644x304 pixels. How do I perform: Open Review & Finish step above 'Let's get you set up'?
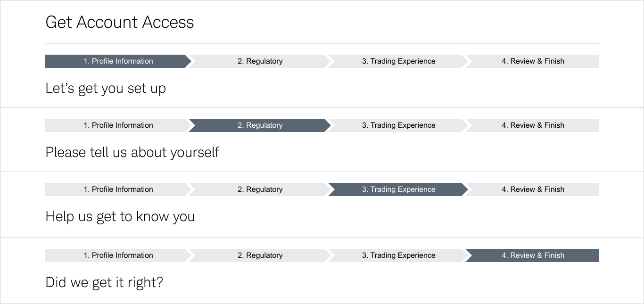point(533,61)
